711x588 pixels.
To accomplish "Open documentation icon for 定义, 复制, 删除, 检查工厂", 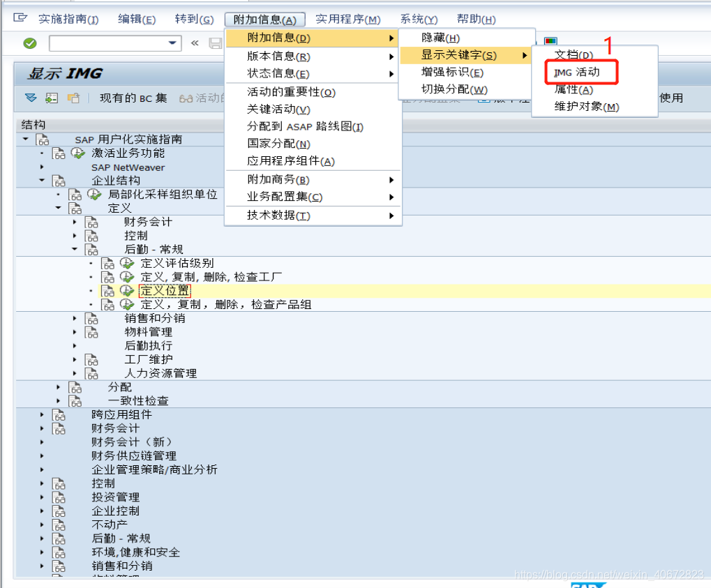I will click(x=108, y=277).
